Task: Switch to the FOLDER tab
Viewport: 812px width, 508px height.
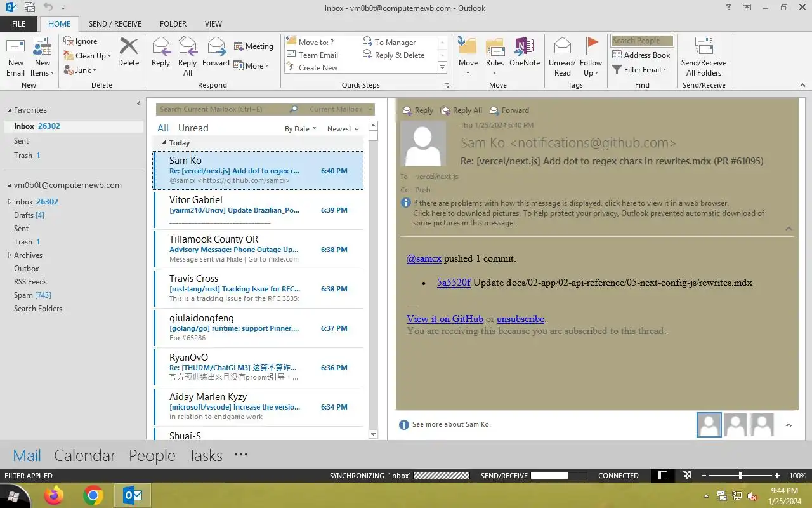Action: [173, 24]
